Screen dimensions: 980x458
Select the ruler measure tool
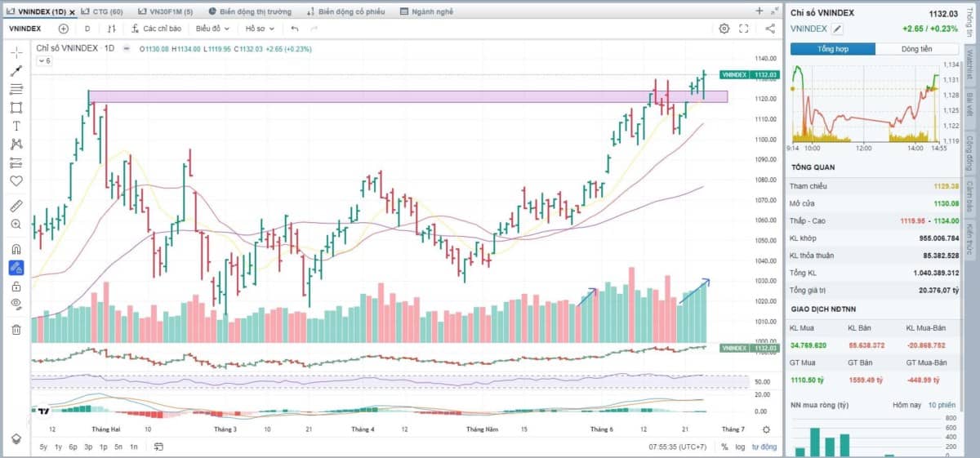pyautogui.click(x=16, y=205)
